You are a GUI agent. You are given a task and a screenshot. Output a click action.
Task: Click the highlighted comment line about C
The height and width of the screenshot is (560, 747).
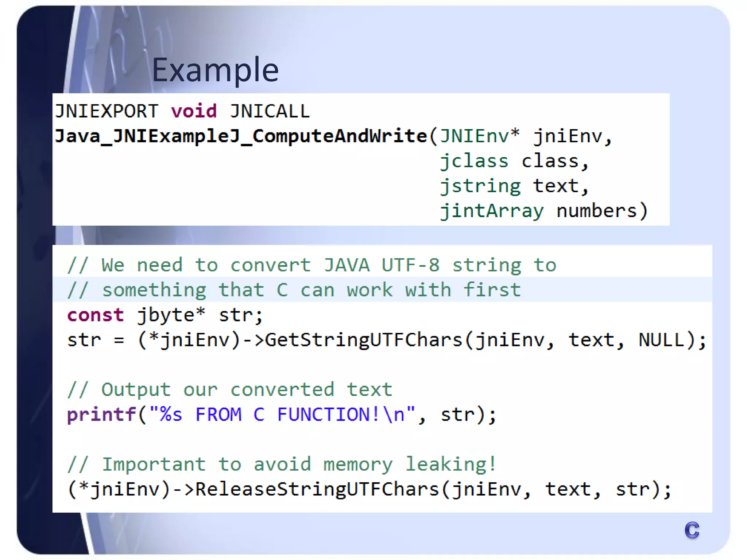[294, 290]
